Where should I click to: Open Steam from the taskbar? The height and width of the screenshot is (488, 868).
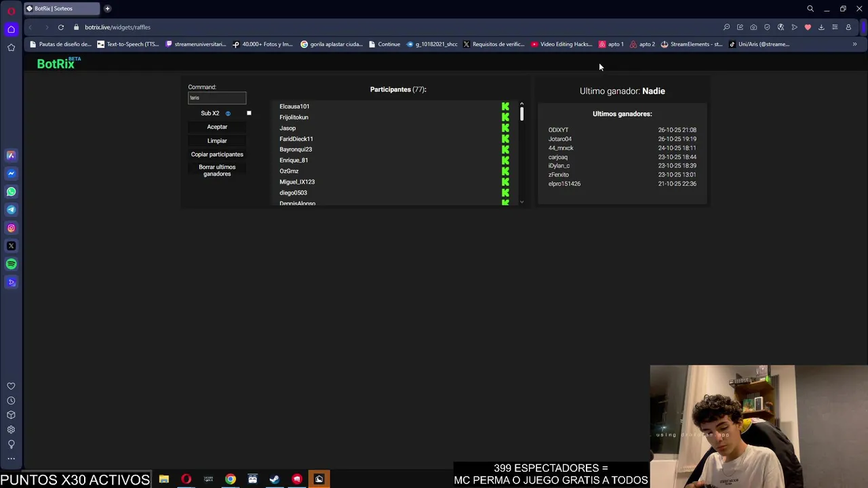click(274, 479)
